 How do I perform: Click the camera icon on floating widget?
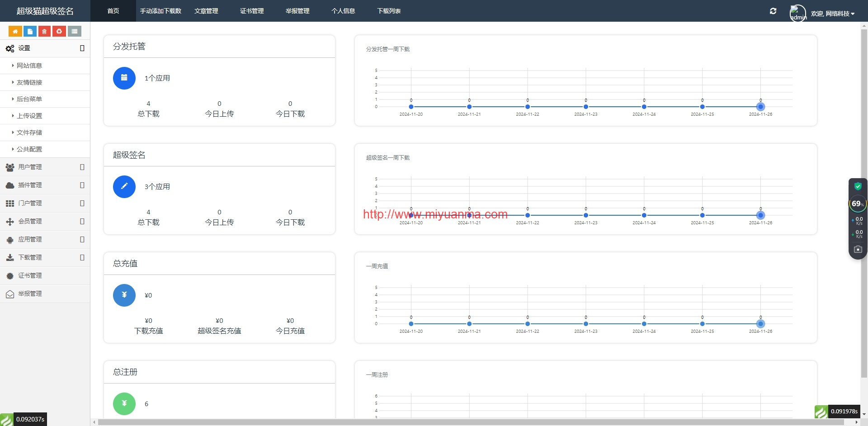(x=858, y=249)
